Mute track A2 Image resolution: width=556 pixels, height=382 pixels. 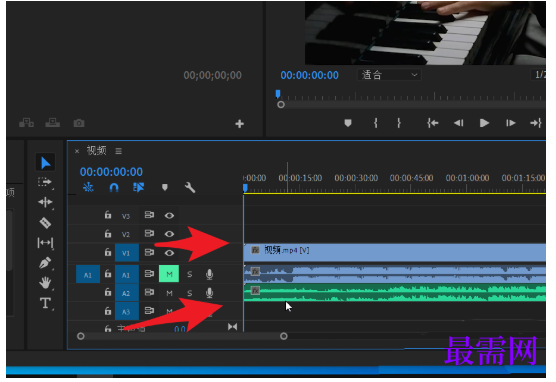click(x=169, y=293)
